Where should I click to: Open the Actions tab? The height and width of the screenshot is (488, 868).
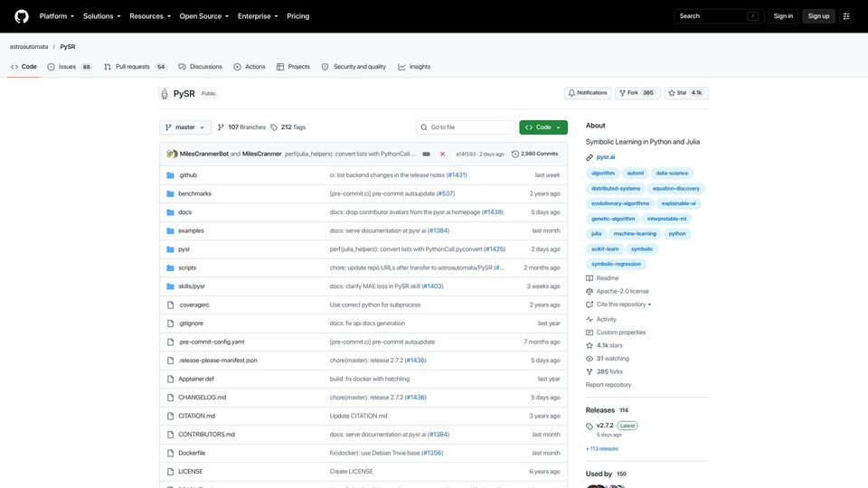(x=250, y=66)
